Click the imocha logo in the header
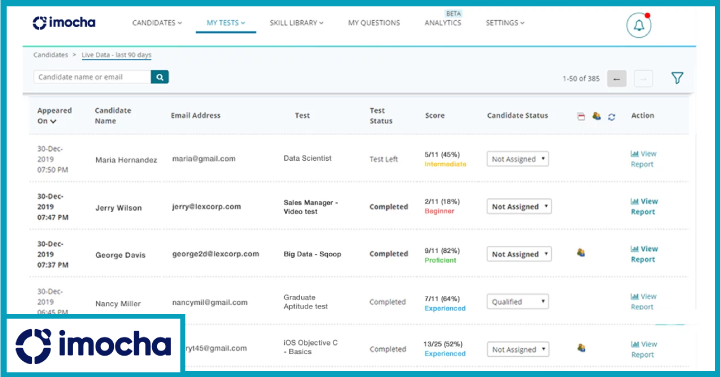Viewport: 720px width, 377px height. pyautogui.click(x=64, y=23)
